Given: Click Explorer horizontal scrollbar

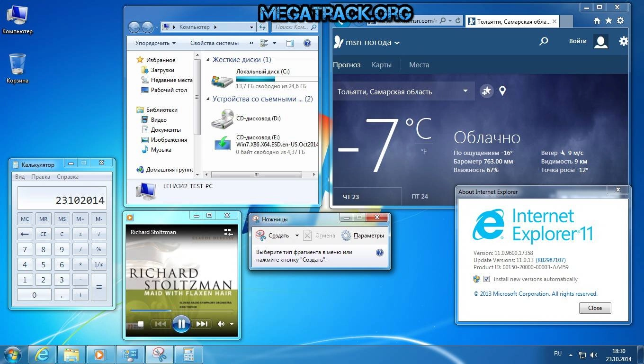Looking at the screenshot, I should (257, 175).
